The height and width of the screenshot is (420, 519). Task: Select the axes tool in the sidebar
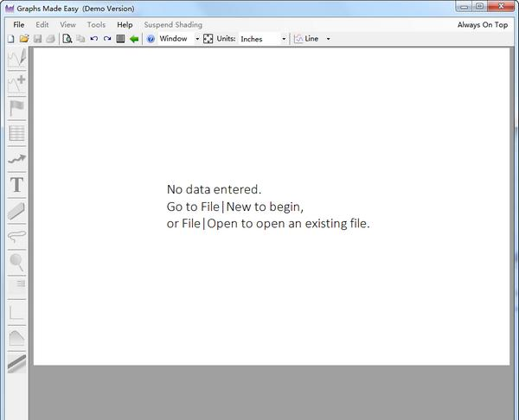(x=17, y=313)
